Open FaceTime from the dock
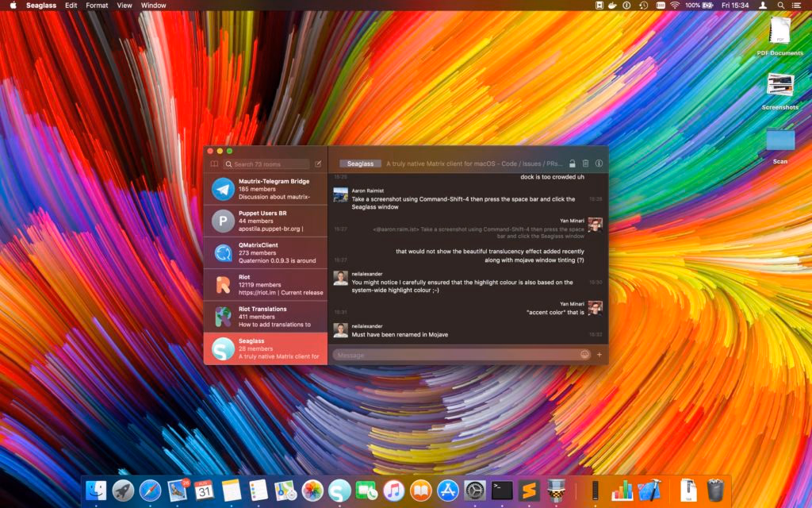The height and width of the screenshot is (508, 812). (366, 490)
